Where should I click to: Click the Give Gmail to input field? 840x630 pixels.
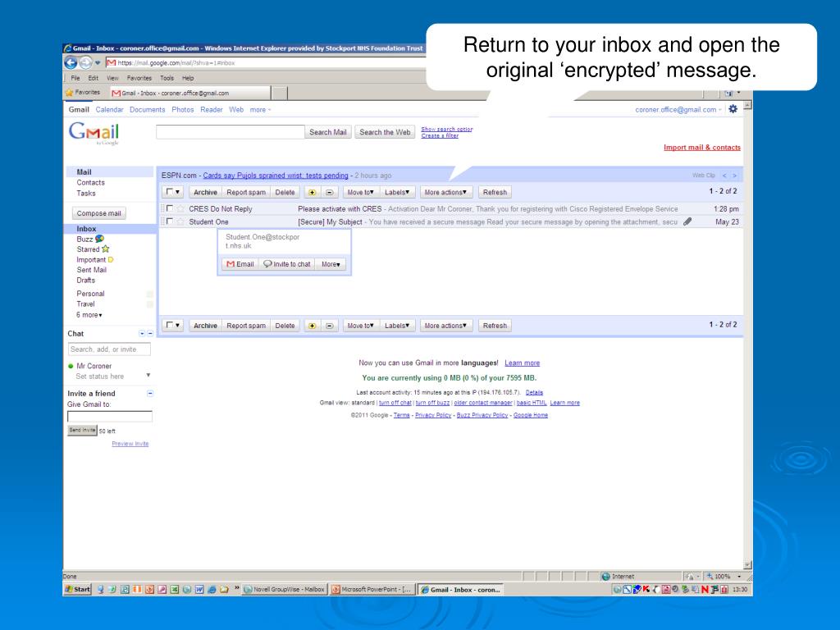pyautogui.click(x=110, y=416)
